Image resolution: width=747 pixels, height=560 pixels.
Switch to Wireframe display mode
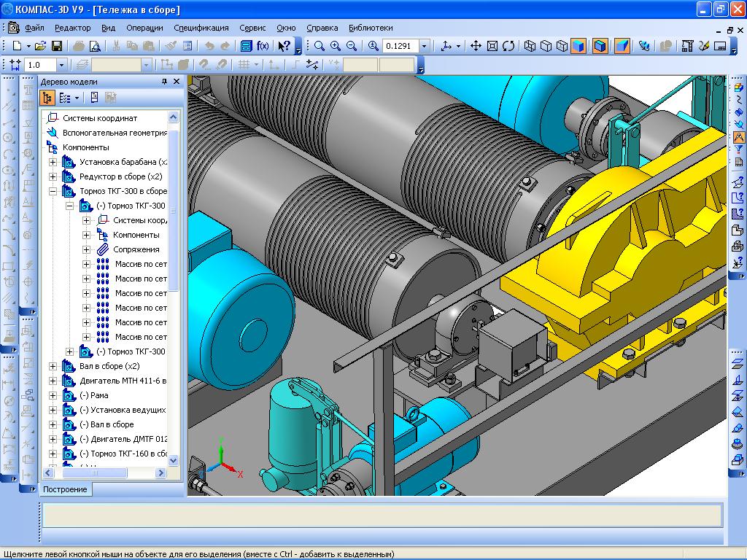[x=530, y=46]
